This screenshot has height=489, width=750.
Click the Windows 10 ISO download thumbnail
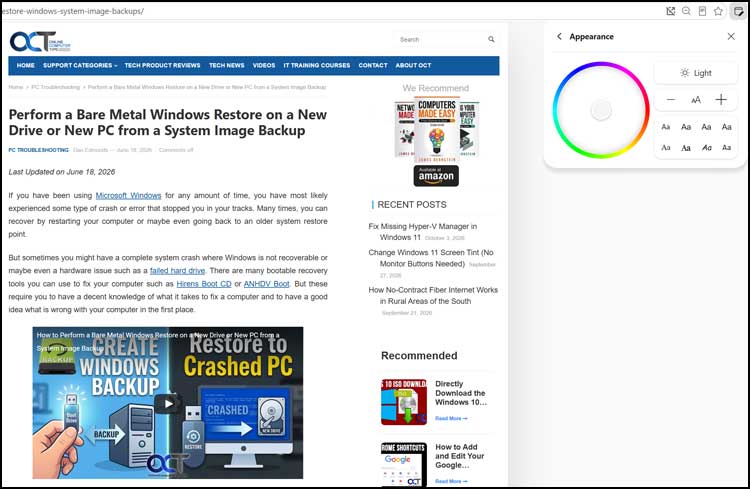(x=404, y=402)
